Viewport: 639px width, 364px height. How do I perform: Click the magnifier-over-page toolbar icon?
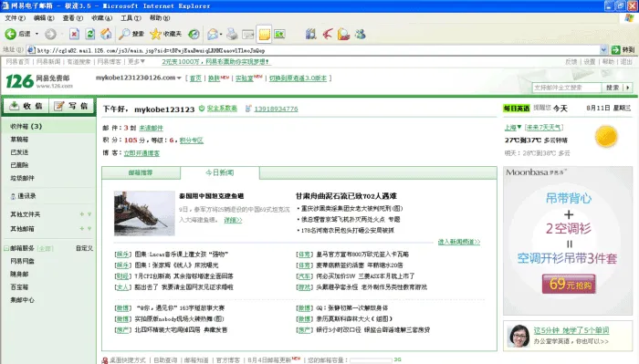coord(343,34)
